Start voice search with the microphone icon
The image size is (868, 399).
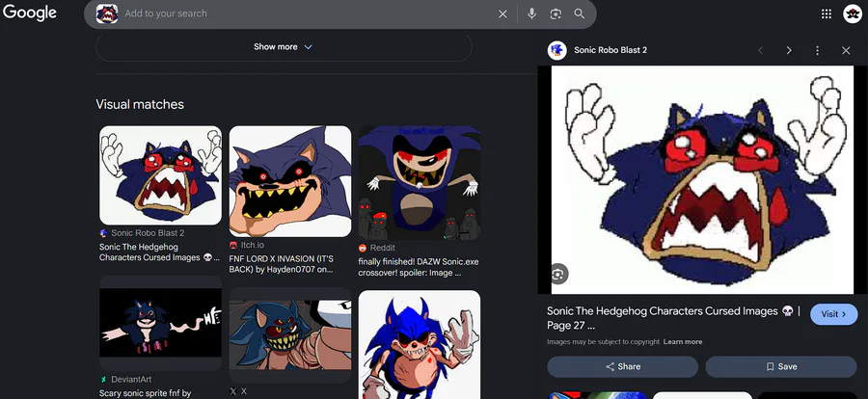[x=531, y=13]
